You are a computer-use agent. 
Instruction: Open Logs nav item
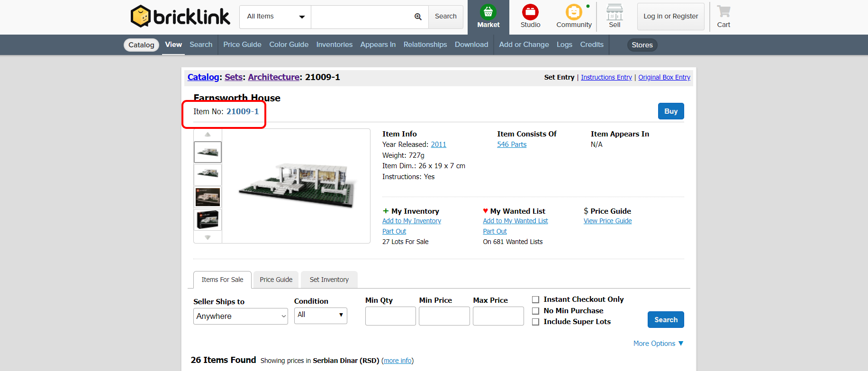[564, 45]
